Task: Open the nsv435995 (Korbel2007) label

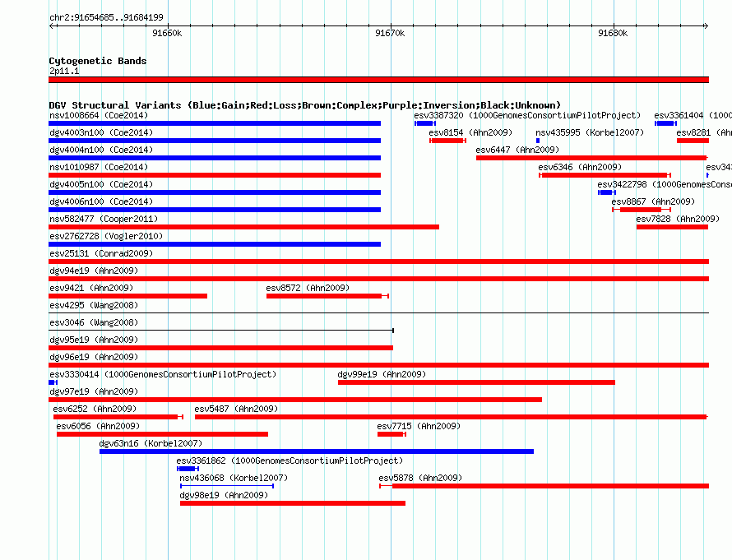Action: click(x=590, y=132)
